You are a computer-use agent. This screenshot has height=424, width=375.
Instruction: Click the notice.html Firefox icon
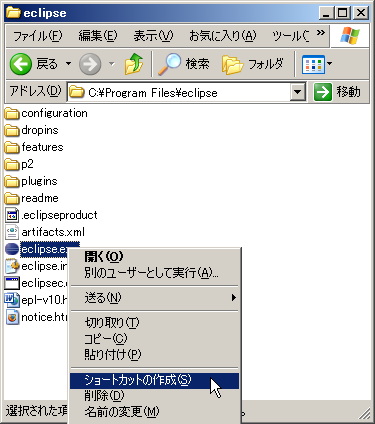coord(12,317)
